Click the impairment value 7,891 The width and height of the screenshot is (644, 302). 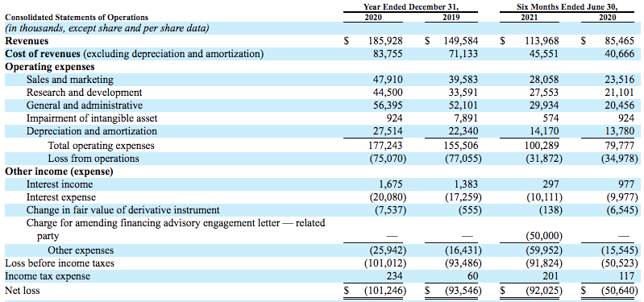click(467, 118)
